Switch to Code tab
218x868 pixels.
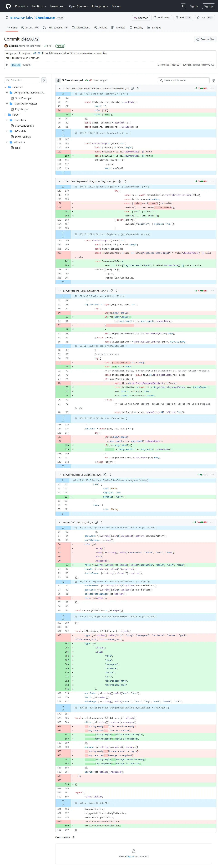point(12,28)
